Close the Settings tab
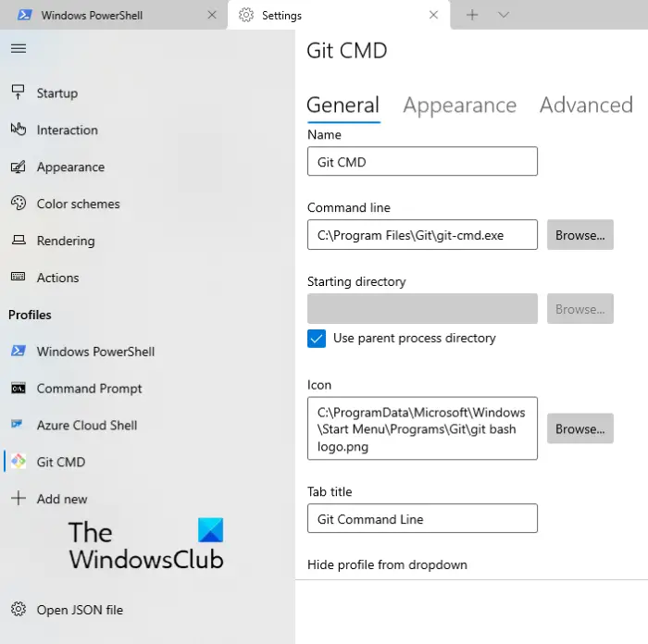The height and width of the screenshot is (644, 648). (x=433, y=16)
